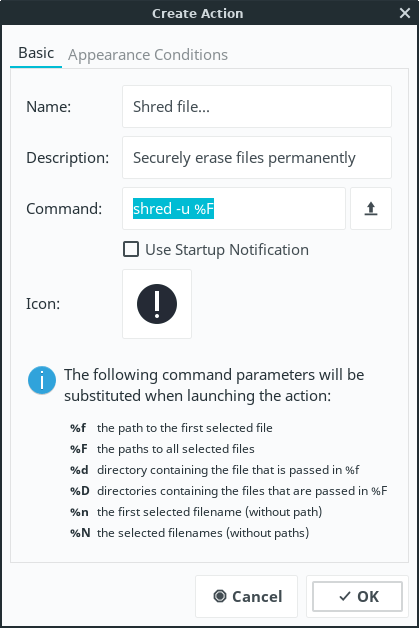Close the Create Action dialog window
Viewport: 419px width, 628px height.
click(x=405, y=13)
